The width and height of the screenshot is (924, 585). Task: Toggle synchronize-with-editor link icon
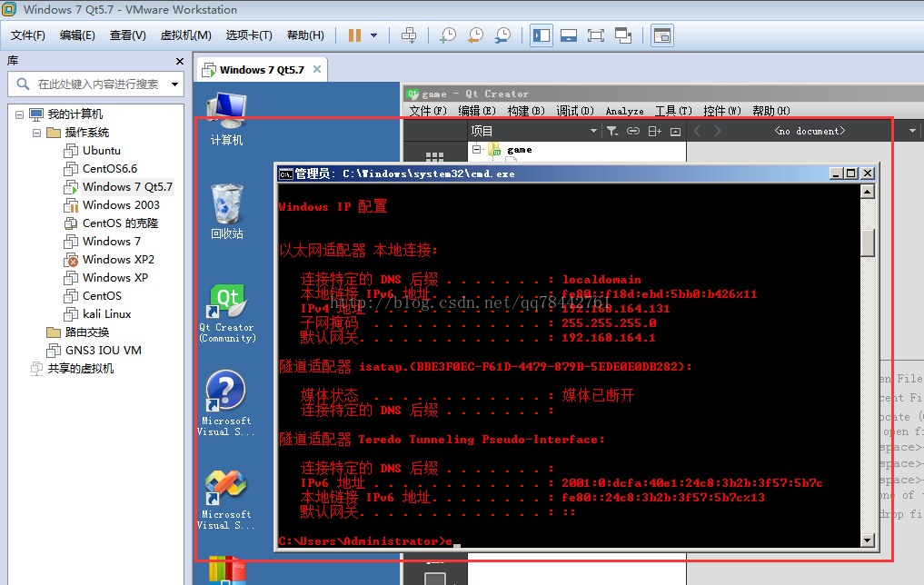(633, 131)
